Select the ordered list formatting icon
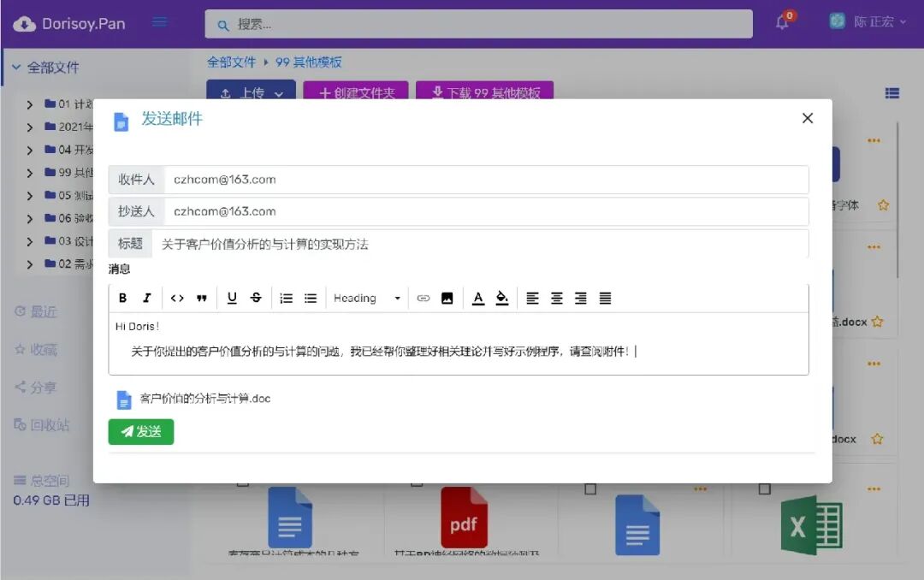924x580 pixels. [x=287, y=298]
